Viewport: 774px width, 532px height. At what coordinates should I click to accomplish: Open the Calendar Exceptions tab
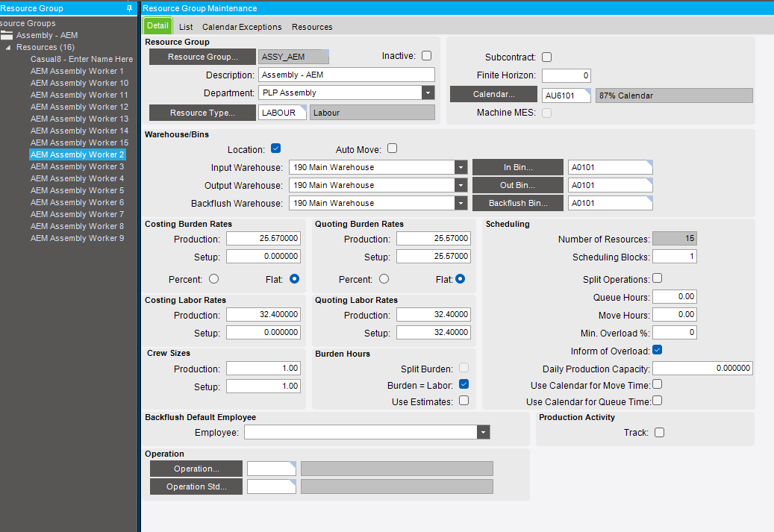point(242,27)
